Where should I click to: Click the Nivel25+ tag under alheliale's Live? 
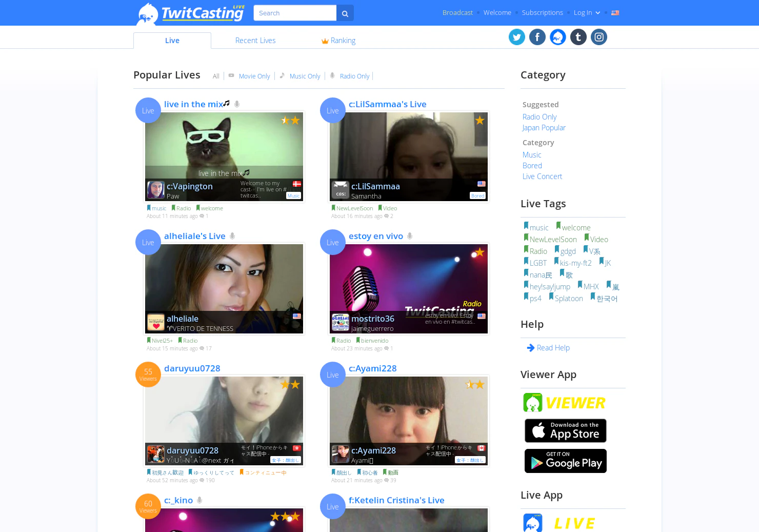point(162,341)
